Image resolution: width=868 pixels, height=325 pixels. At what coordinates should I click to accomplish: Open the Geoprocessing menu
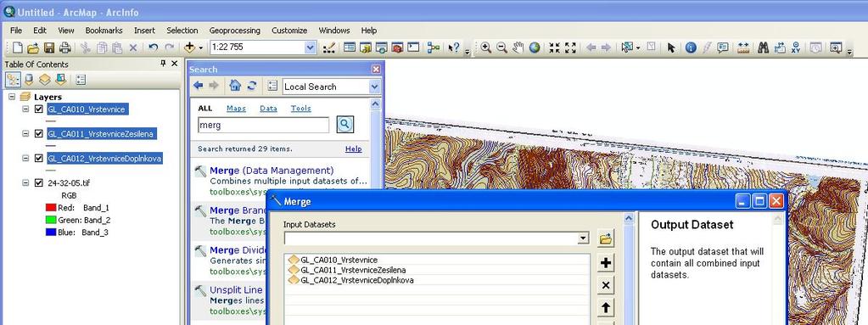235,31
